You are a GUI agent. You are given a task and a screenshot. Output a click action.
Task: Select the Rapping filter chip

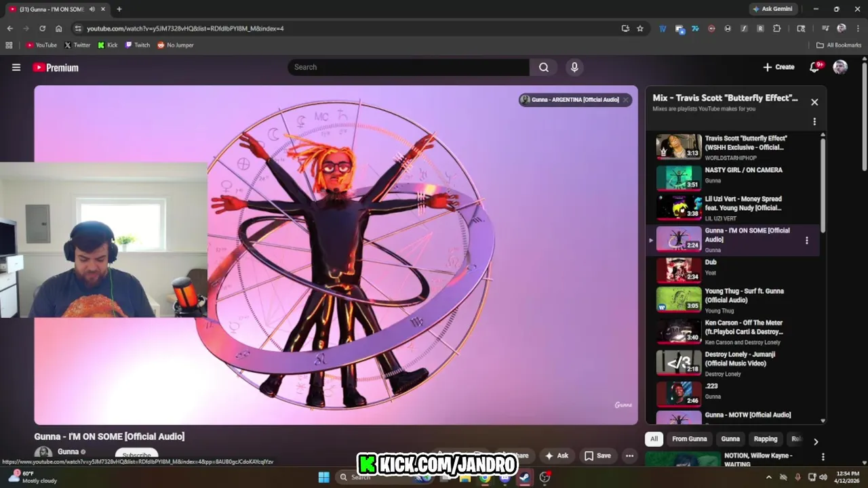(766, 439)
